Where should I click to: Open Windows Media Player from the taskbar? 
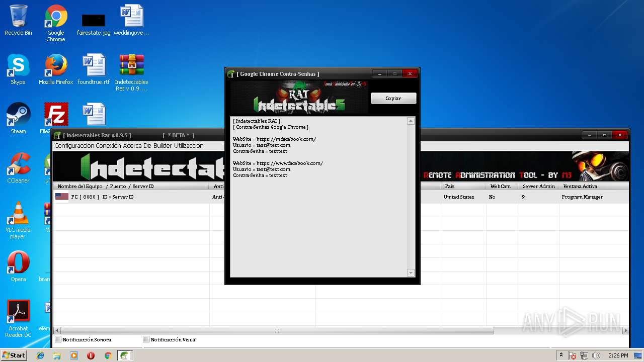pos(74,355)
